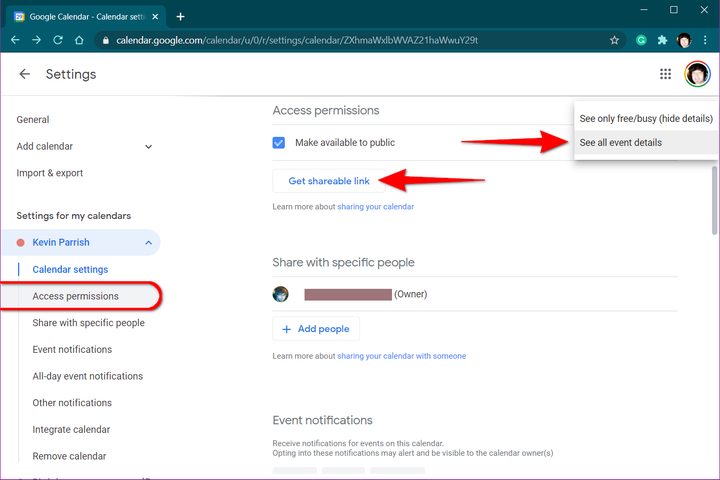The width and height of the screenshot is (720, 480).
Task: Reload the calendar settings page
Action: (58, 40)
